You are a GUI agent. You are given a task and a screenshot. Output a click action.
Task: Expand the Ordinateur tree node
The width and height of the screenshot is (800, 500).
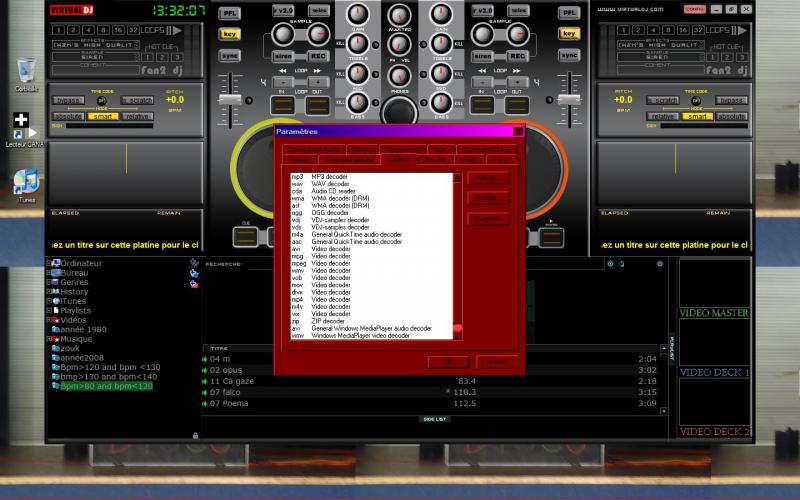coord(48,263)
